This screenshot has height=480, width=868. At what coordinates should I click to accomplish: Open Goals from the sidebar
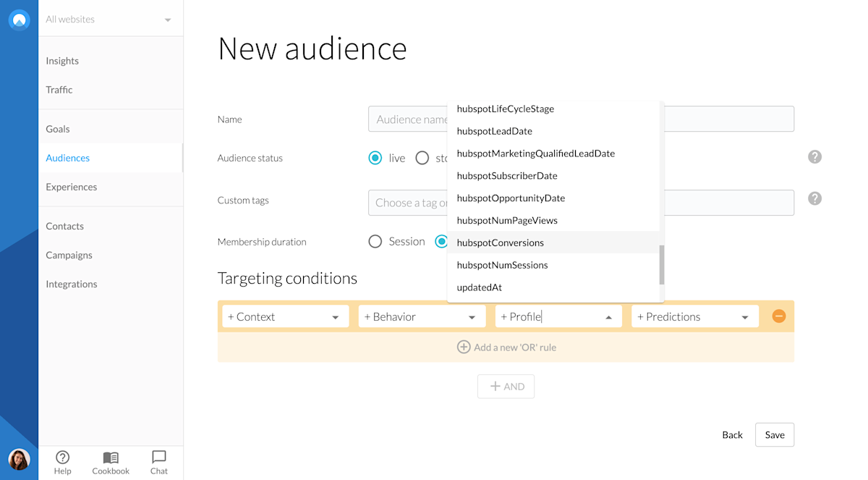point(58,129)
